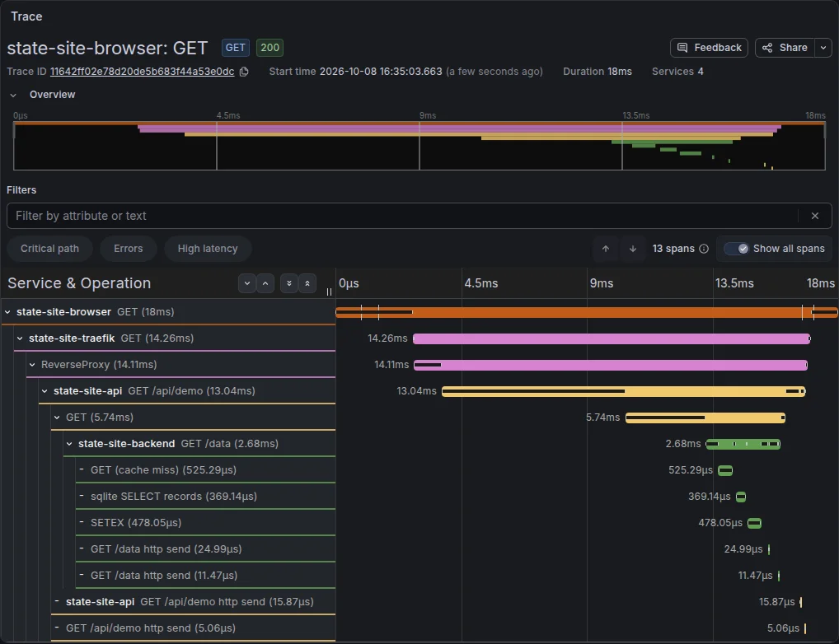Select the SETEX span row
The height and width of the screenshot is (644, 839).
205,523
